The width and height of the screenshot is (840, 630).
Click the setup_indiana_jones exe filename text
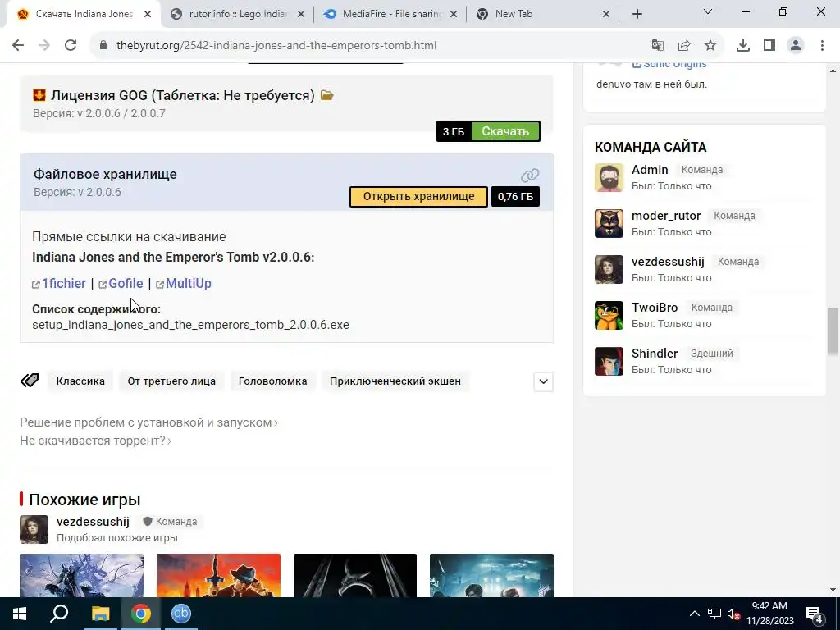190,325
